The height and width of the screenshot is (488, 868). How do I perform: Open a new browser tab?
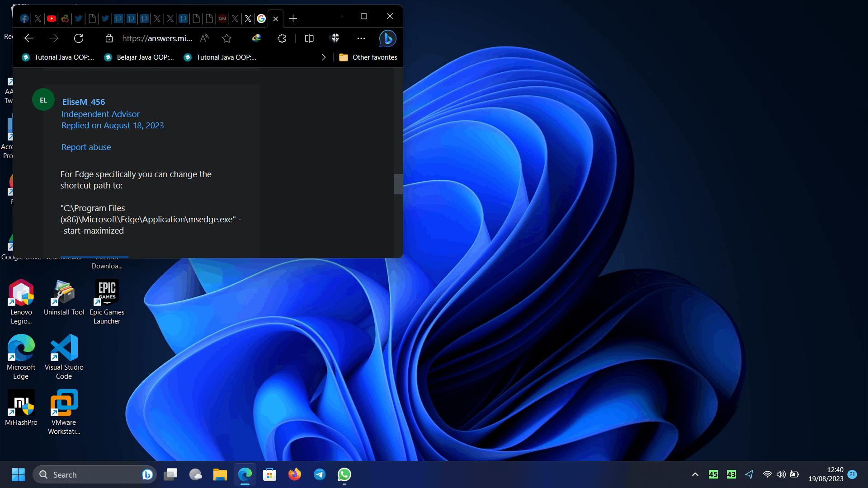[293, 19]
